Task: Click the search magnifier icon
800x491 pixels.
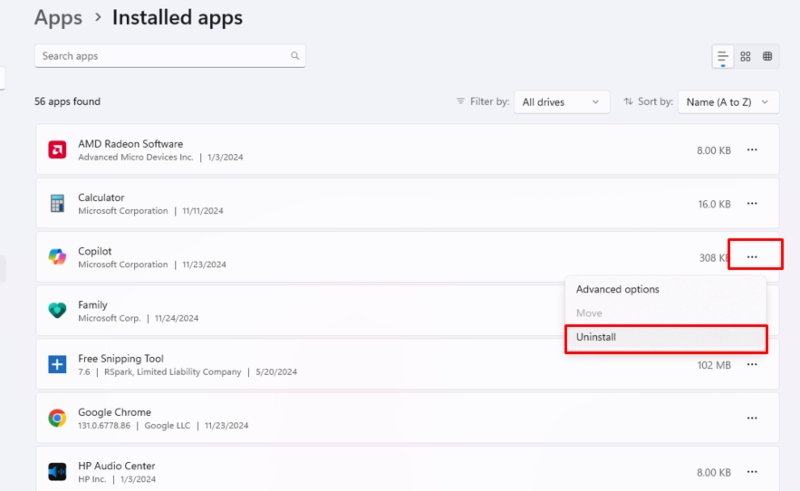Action: (x=295, y=56)
